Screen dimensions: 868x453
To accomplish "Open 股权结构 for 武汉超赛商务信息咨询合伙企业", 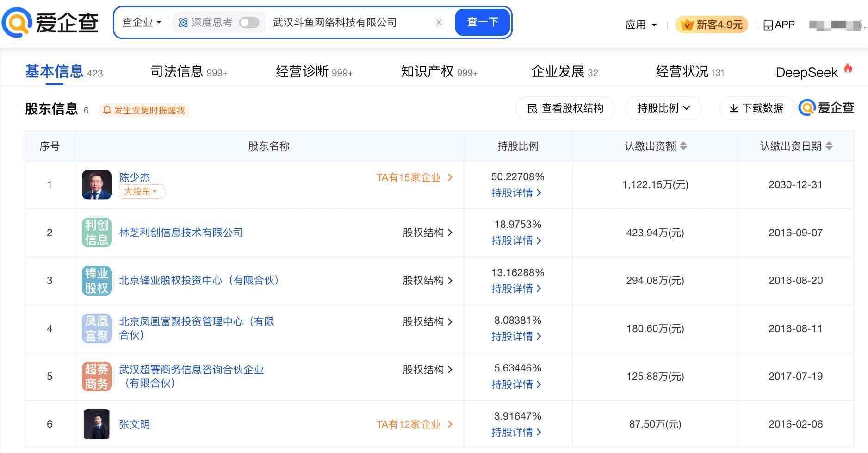I will point(428,370).
